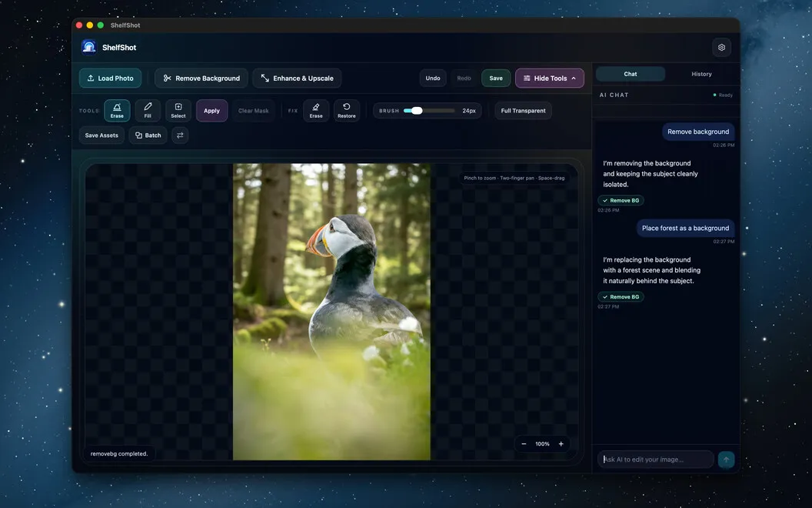Select the Erase tool in Fix group
The height and width of the screenshot is (508, 812).
pyautogui.click(x=316, y=110)
